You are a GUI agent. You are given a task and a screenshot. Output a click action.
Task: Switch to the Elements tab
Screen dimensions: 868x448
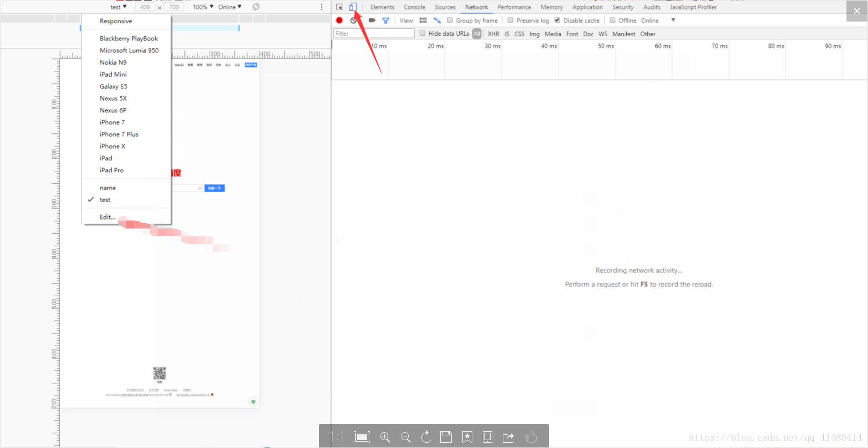point(382,7)
